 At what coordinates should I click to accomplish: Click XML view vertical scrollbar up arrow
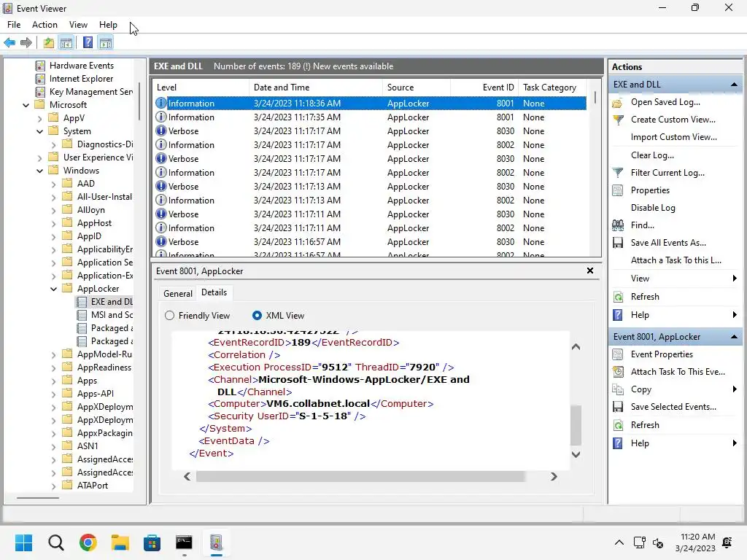coord(576,347)
